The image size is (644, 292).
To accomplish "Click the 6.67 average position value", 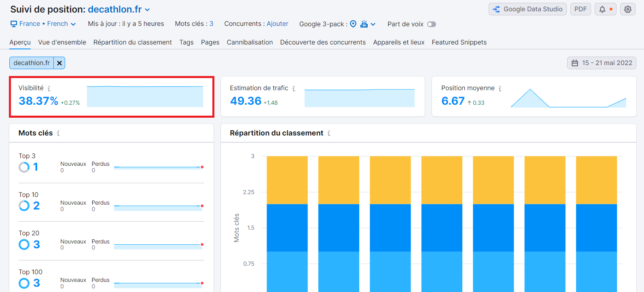I will pyautogui.click(x=453, y=101).
